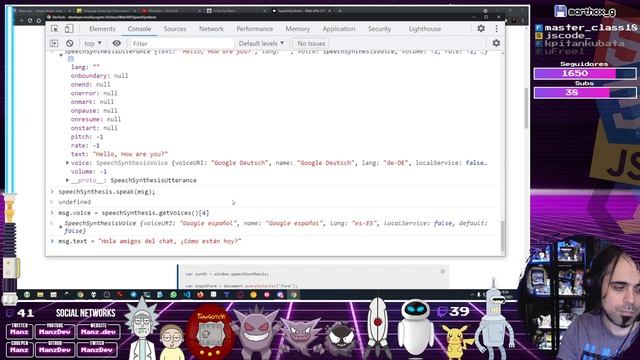Activate the inspect element picker icon

point(55,29)
